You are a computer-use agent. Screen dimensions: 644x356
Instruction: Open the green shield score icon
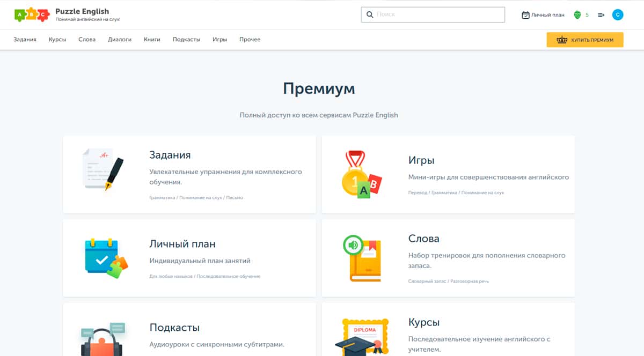coord(577,15)
